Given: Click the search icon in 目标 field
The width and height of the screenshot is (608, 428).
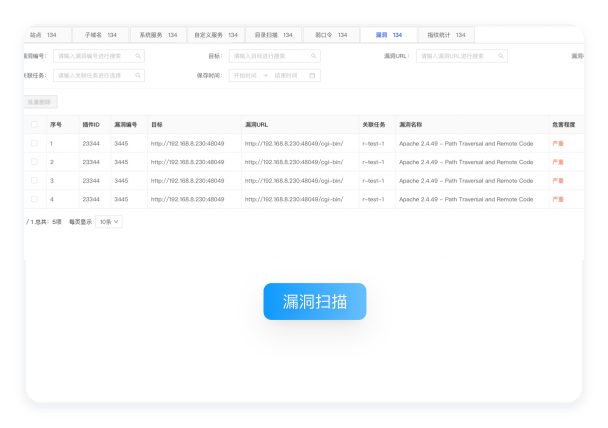Looking at the screenshot, I should tap(314, 56).
